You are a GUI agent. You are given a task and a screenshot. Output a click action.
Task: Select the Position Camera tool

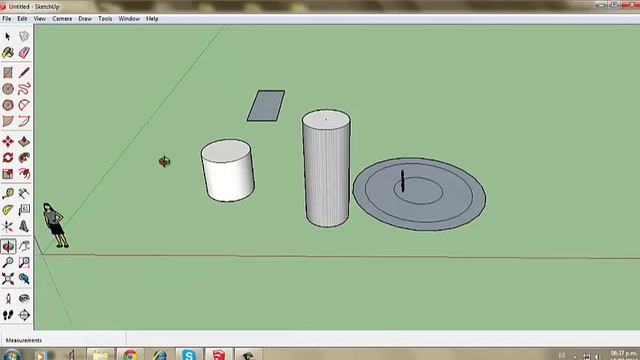pyautogui.click(x=8, y=298)
